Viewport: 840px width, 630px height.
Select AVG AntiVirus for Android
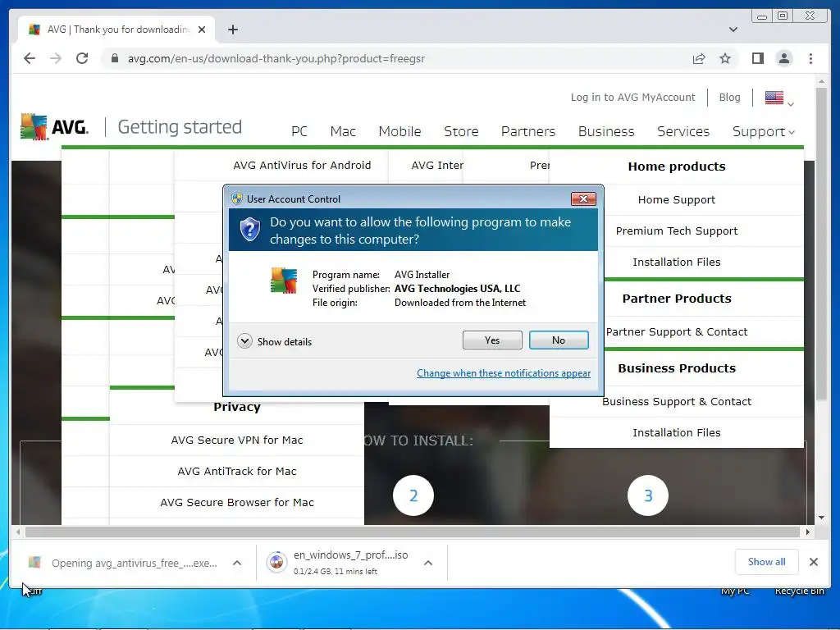(x=302, y=165)
